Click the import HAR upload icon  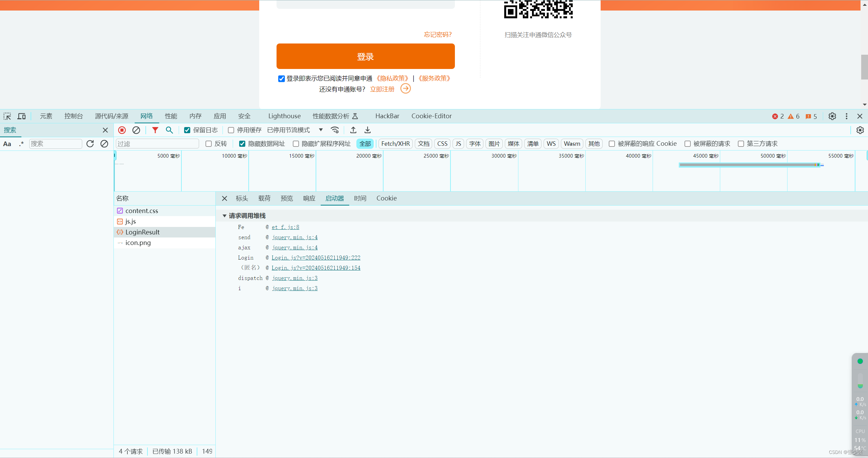(x=353, y=130)
